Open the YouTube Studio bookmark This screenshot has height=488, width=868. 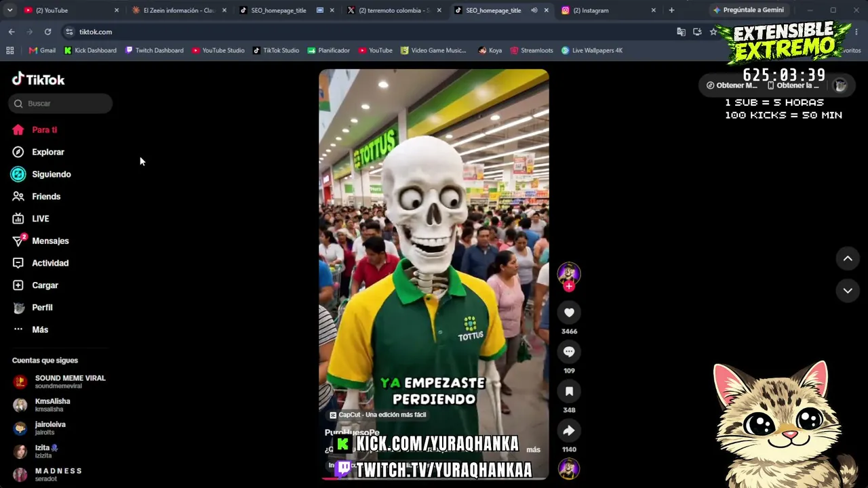pyautogui.click(x=218, y=50)
